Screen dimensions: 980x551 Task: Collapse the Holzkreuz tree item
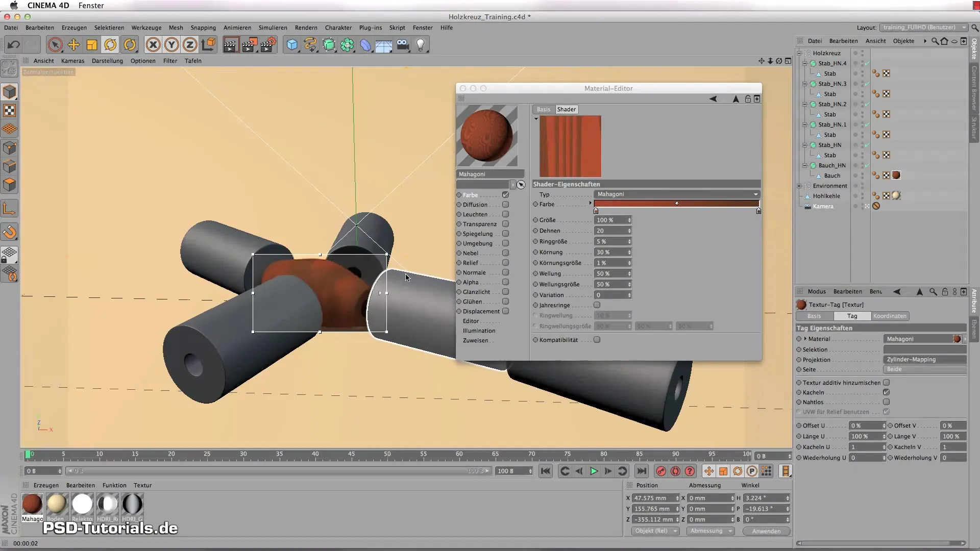[799, 53]
